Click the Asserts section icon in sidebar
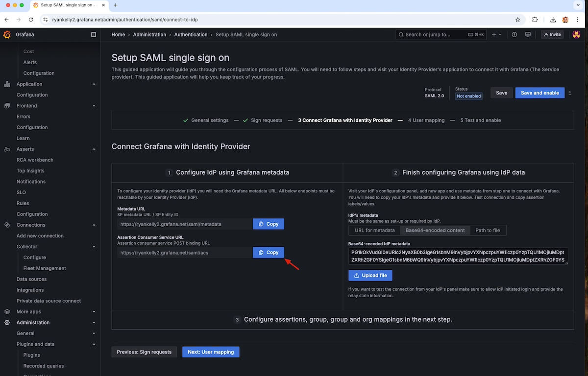 click(x=7, y=149)
